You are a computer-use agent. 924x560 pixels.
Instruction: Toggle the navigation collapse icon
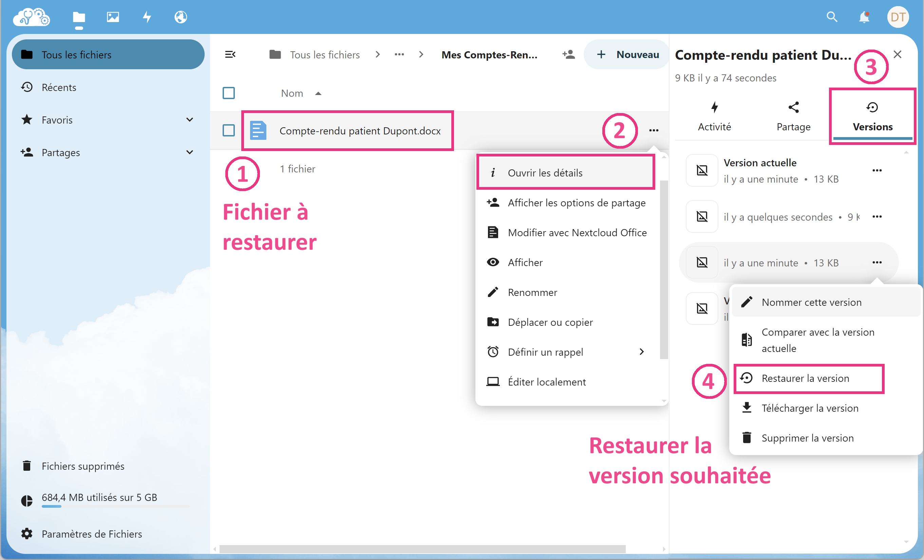coord(230,55)
